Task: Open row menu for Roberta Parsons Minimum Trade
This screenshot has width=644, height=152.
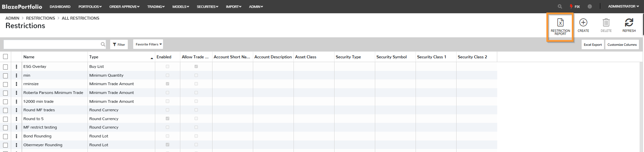Action: pyautogui.click(x=16, y=93)
